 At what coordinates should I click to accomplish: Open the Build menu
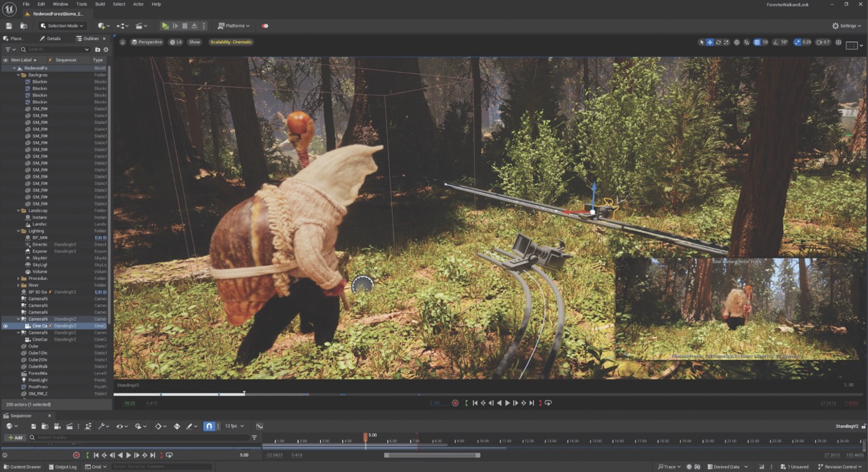point(100,4)
